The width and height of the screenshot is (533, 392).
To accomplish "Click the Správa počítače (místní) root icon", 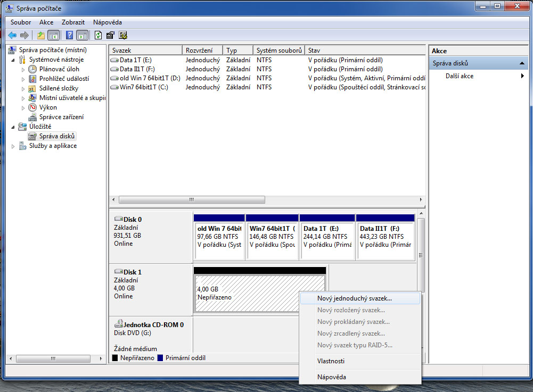I will [12, 50].
